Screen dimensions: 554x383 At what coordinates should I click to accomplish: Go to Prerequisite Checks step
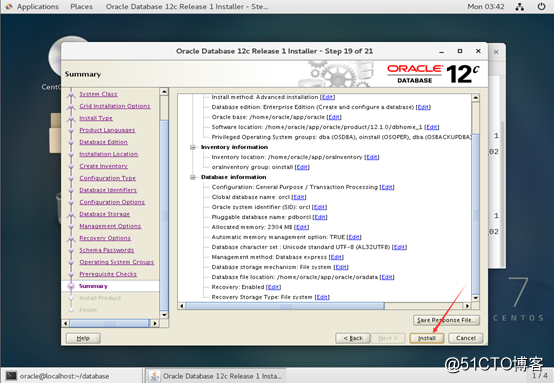point(108,274)
